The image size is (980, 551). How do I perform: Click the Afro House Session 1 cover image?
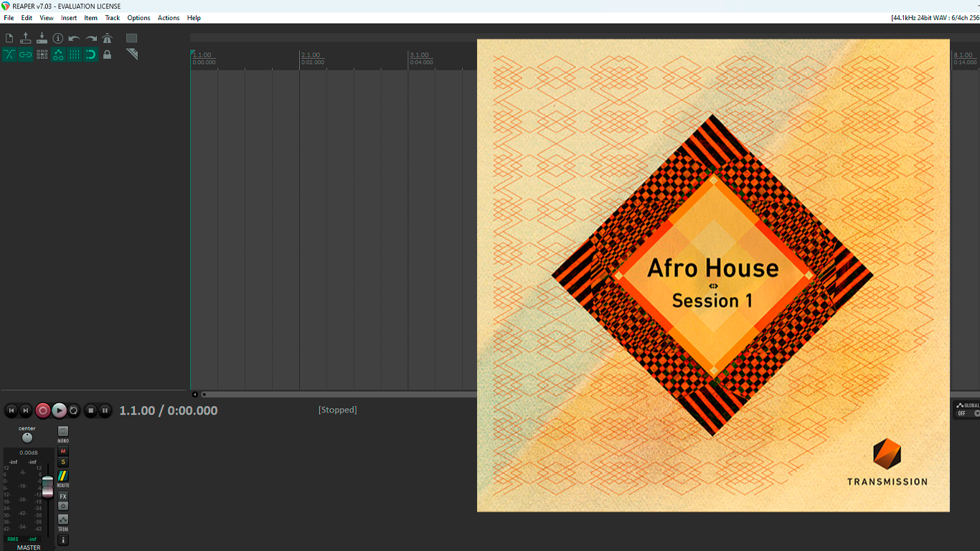point(713,275)
